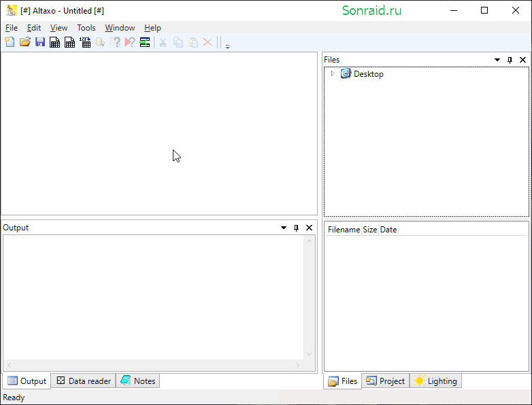The height and width of the screenshot is (405, 532).
Task: Click the Delete red X toolbar icon
Action: click(207, 42)
